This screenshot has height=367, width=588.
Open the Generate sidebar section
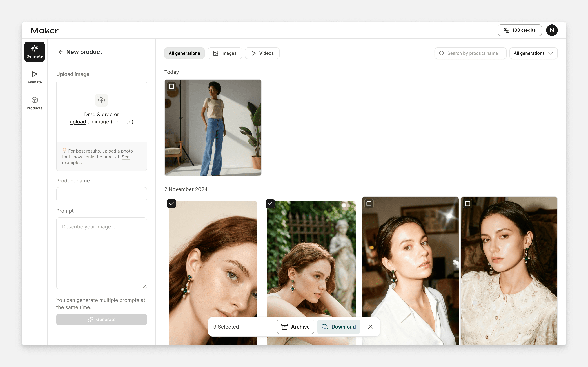coord(35,52)
